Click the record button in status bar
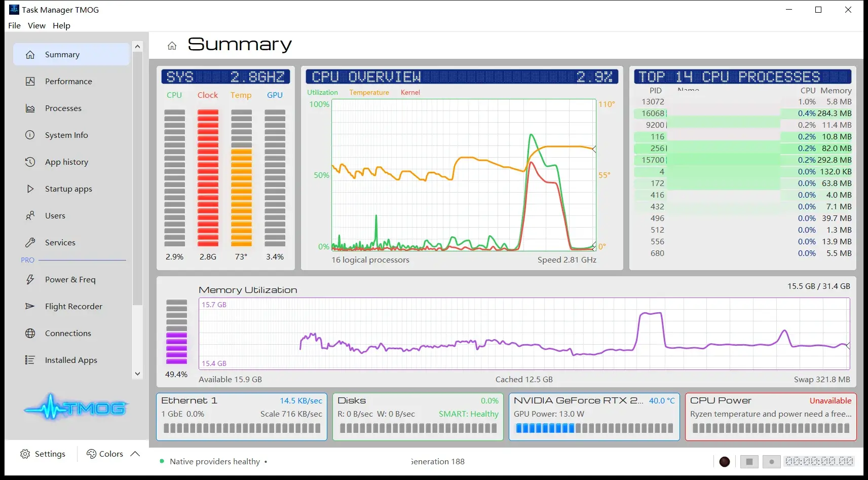Image resolution: width=868 pixels, height=480 pixels. [772, 461]
